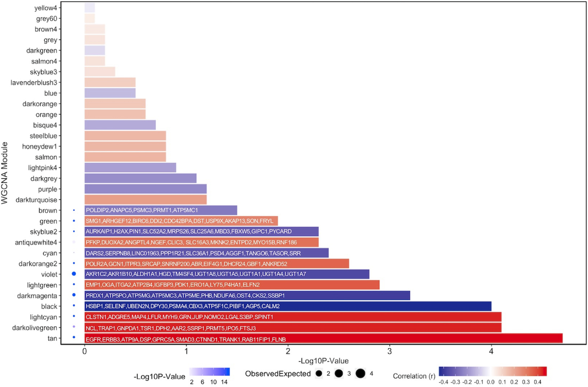Screen dimensions: 588x387
Task: Click the 'darkolivegreen' axis label
Action: tap(35, 328)
